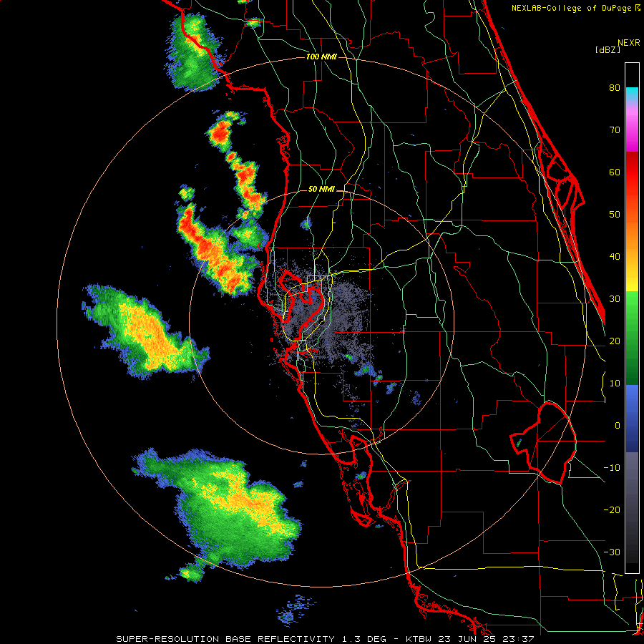This screenshot has height=644, width=644.
Task: Click the 20 value on dBZ scale
Action: 615,341
